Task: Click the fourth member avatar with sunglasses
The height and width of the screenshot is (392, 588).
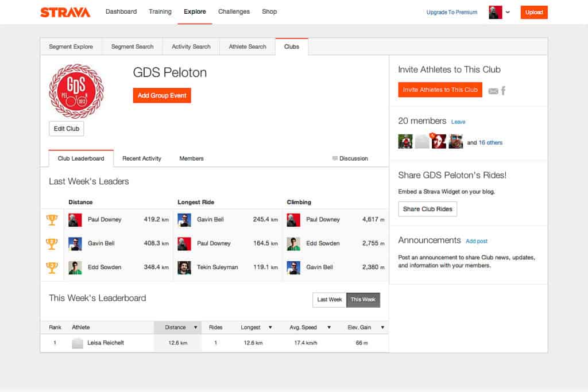Action: pos(455,141)
